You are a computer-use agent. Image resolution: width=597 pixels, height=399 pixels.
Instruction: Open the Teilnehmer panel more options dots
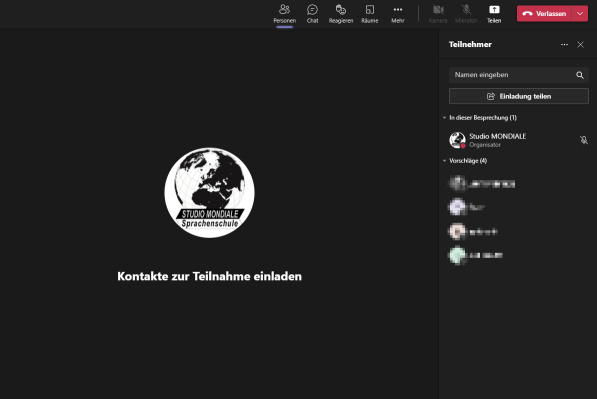tap(564, 45)
